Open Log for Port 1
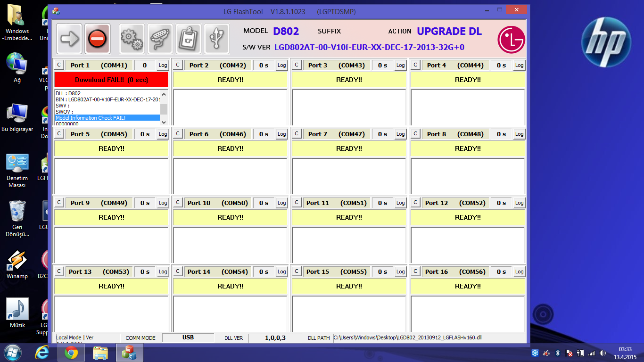Screen dimensions: 644x362 pyautogui.click(x=163, y=66)
